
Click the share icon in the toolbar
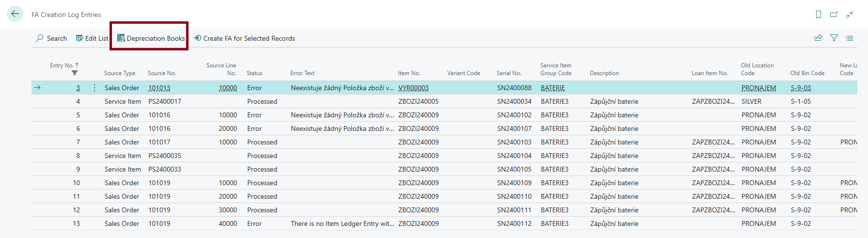point(819,38)
